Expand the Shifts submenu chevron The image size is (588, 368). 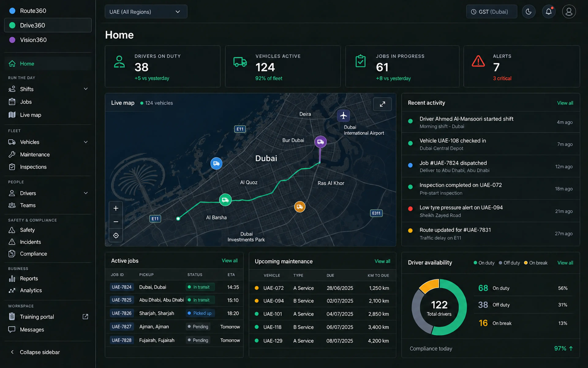tap(86, 89)
